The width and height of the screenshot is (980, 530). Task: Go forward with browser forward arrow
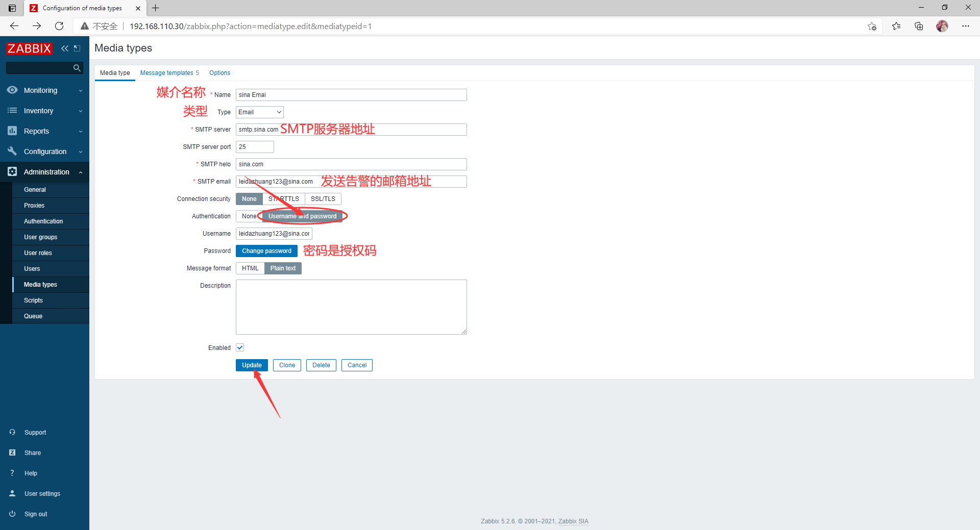(x=37, y=26)
